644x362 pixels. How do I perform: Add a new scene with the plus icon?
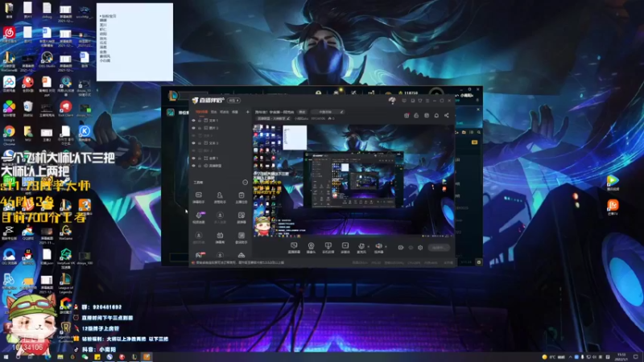248,112
